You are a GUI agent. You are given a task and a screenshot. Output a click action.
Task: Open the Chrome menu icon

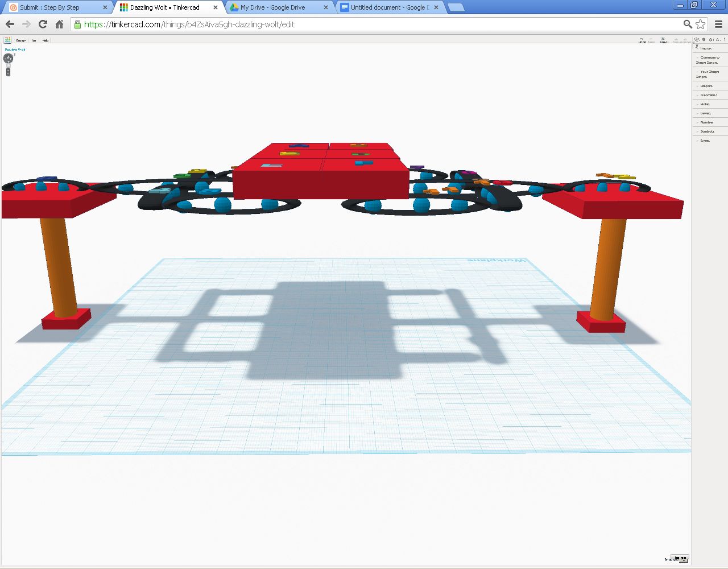(718, 24)
